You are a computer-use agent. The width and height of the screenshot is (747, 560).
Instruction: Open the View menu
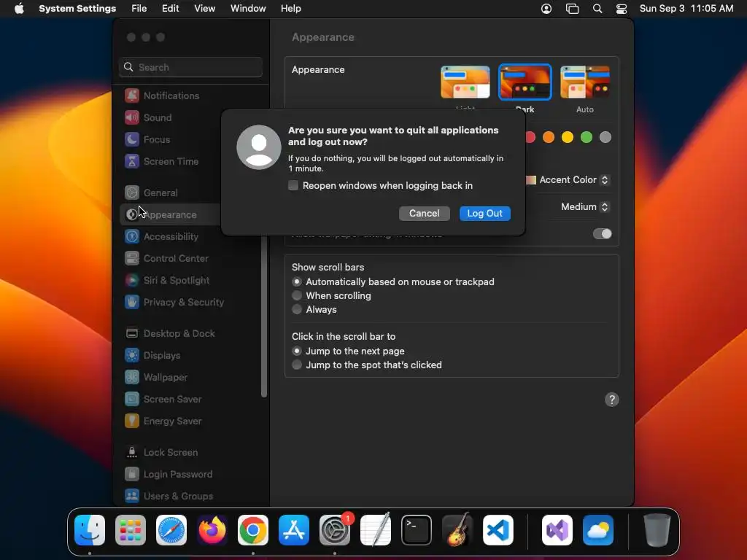[205, 9]
